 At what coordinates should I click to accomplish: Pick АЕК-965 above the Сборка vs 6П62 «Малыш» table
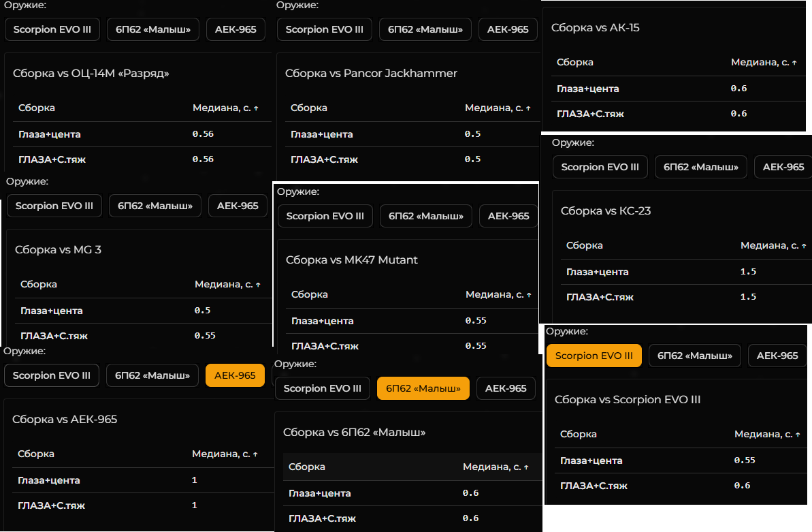[x=506, y=388]
